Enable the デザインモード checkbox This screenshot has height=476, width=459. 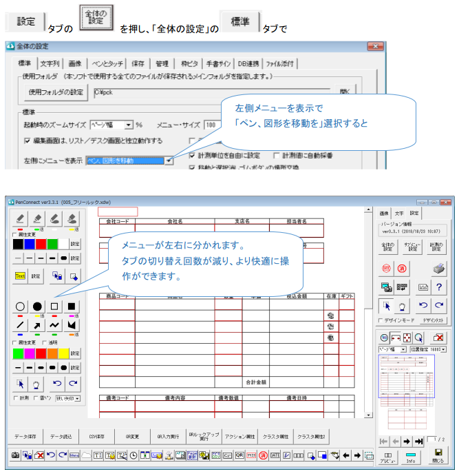[382, 320]
